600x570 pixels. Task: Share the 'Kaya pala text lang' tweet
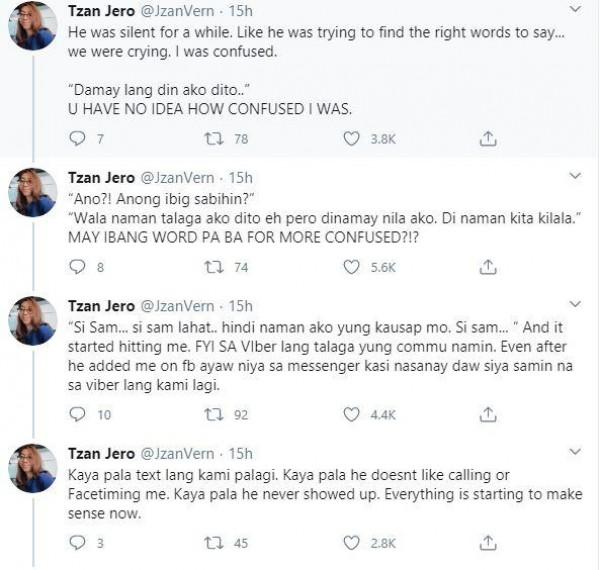tap(488, 543)
